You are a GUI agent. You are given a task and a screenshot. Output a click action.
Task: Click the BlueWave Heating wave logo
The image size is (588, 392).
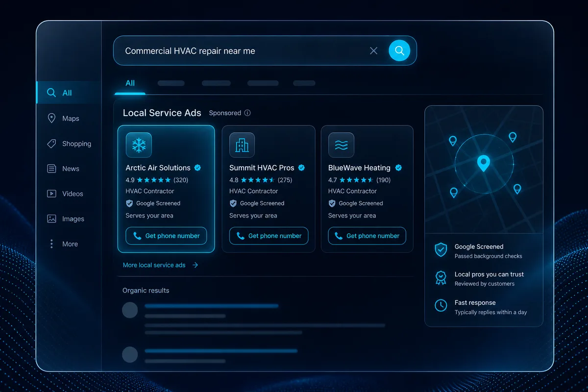click(x=341, y=145)
